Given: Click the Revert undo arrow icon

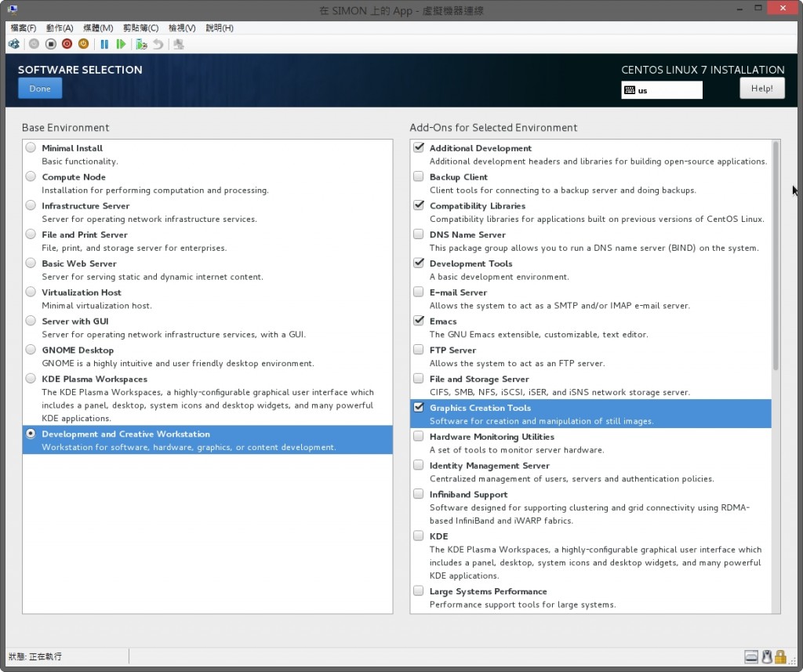Looking at the screenshot, I should tap(158, 44).
